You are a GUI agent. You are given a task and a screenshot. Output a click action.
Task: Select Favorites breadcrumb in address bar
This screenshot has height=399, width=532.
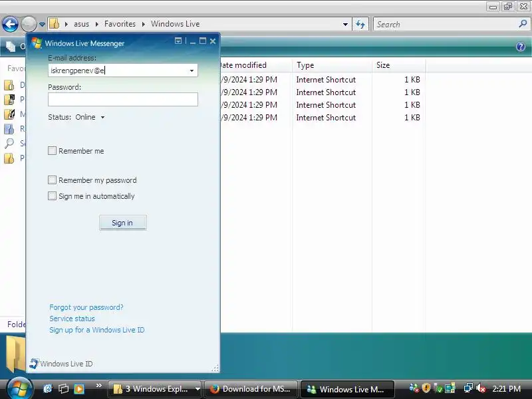(x=120, y=24)
